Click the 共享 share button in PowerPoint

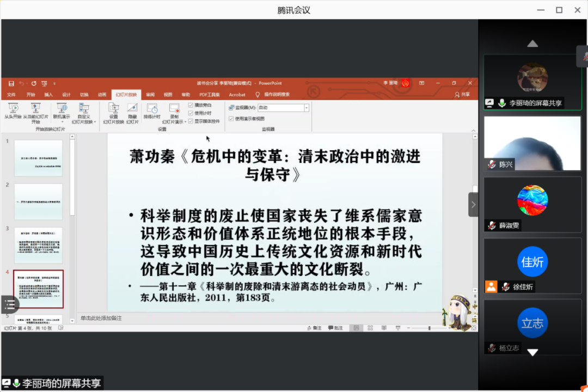[462, 95]
